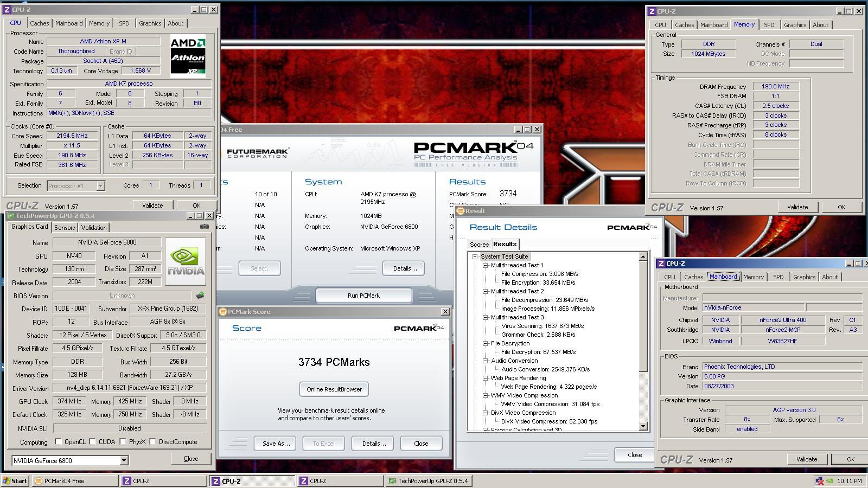Click the Core Speed value 2194.5 MHz
The image size is (868, 488).
tap(72, 136)
